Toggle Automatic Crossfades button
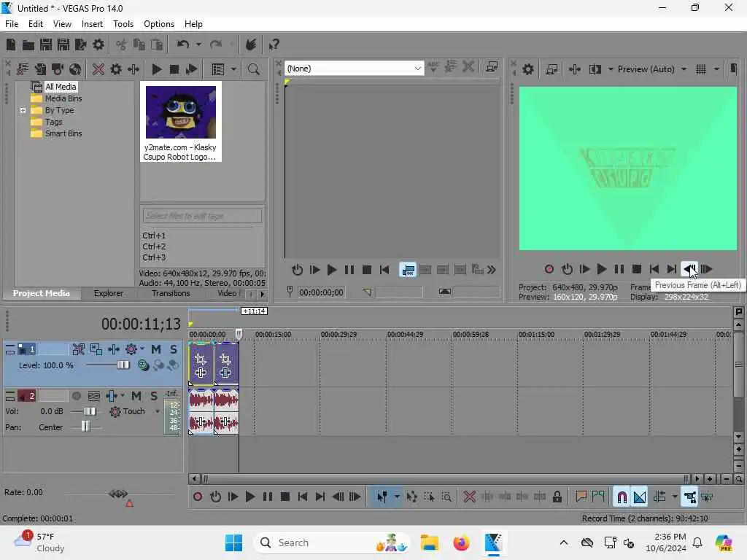The image size is (747, 560). 640,497
